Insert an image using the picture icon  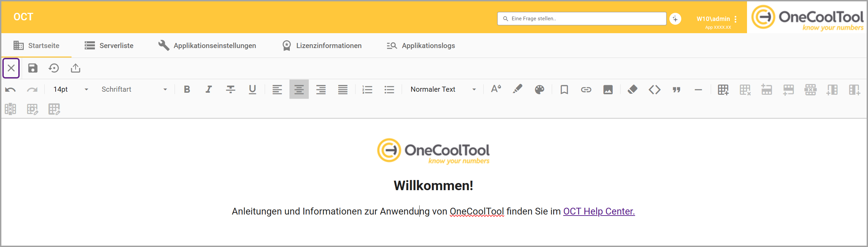pyautogui.click(x=608, y=90)
